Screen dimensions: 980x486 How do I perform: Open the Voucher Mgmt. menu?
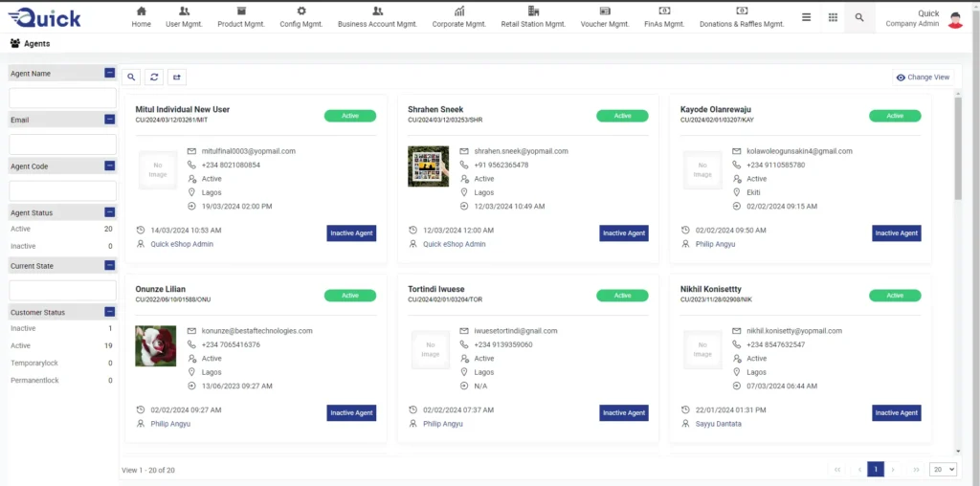(605, 17)
